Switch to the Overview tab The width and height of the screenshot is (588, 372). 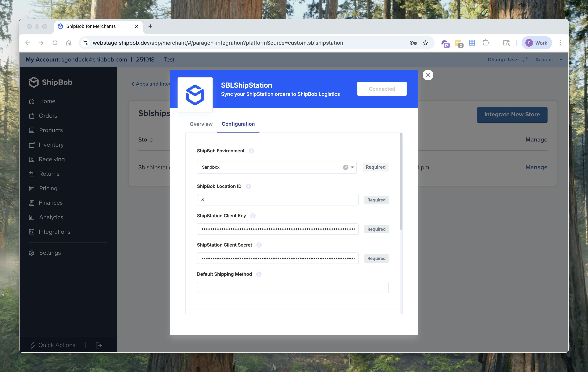click(201, 124)
